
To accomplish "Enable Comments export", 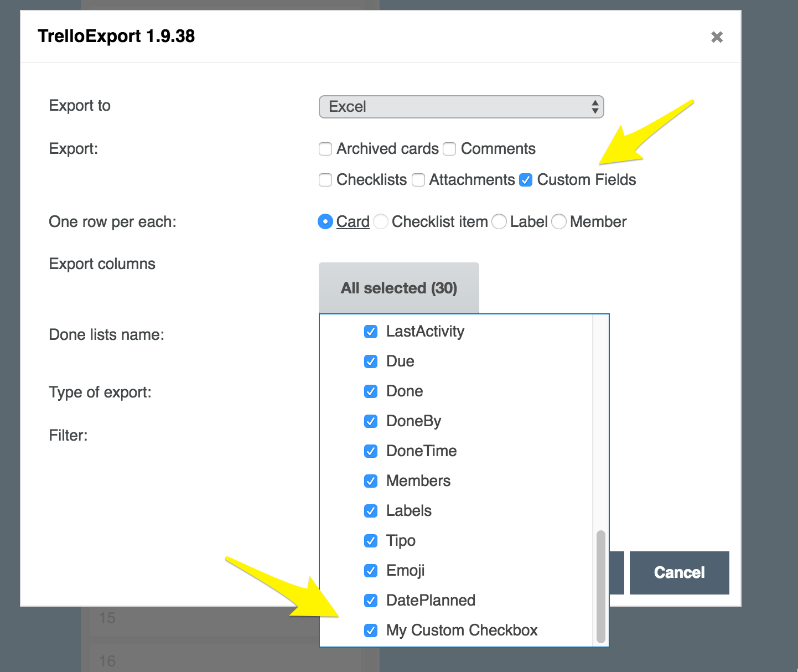I will [x=449, y=148].
